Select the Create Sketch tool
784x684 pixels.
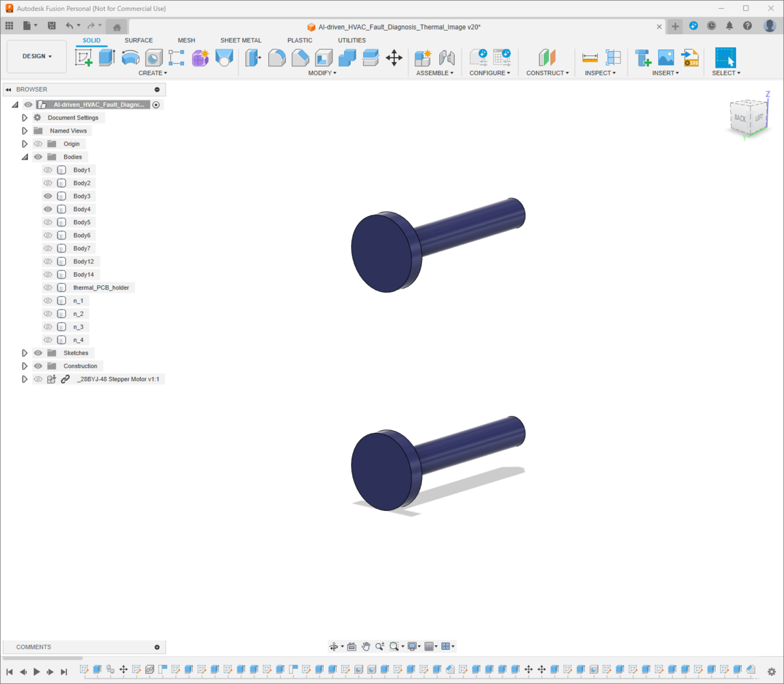coord(83,57)
